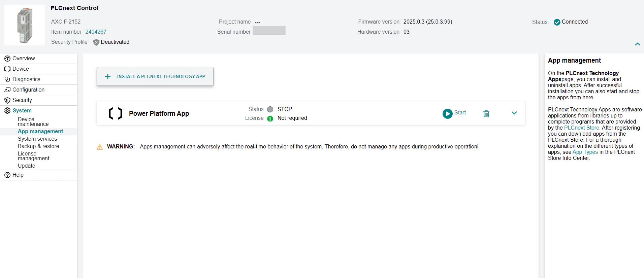The image size is (644, 278).
Task: Click the green license info icon
Action: click(270, 118)
